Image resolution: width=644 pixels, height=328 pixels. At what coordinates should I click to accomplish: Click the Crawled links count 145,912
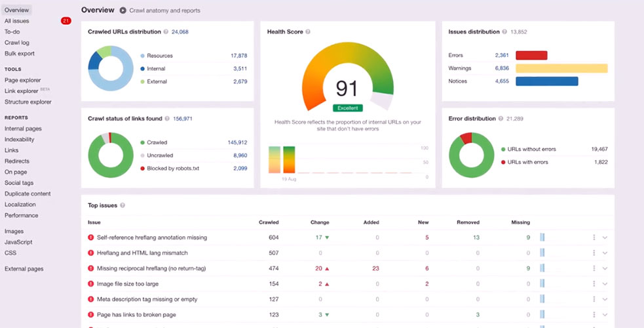click(237, 142)
